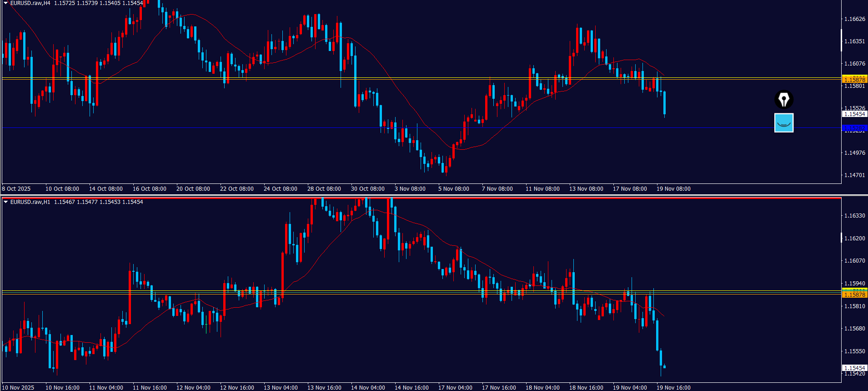Viewport: 868px width, 391px height.
Task: Select the blue 1.15282 price label
Action: pos(854,128)
